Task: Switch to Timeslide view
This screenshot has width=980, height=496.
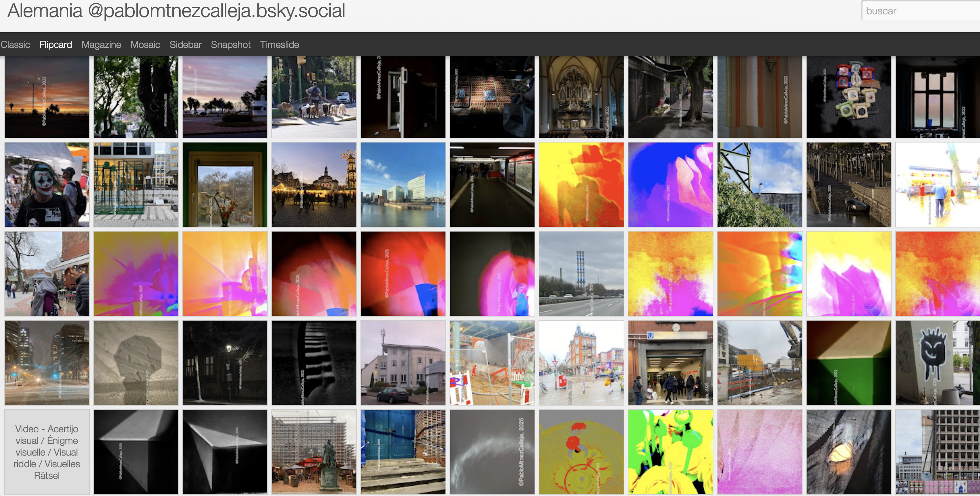Action: (279, 45)
